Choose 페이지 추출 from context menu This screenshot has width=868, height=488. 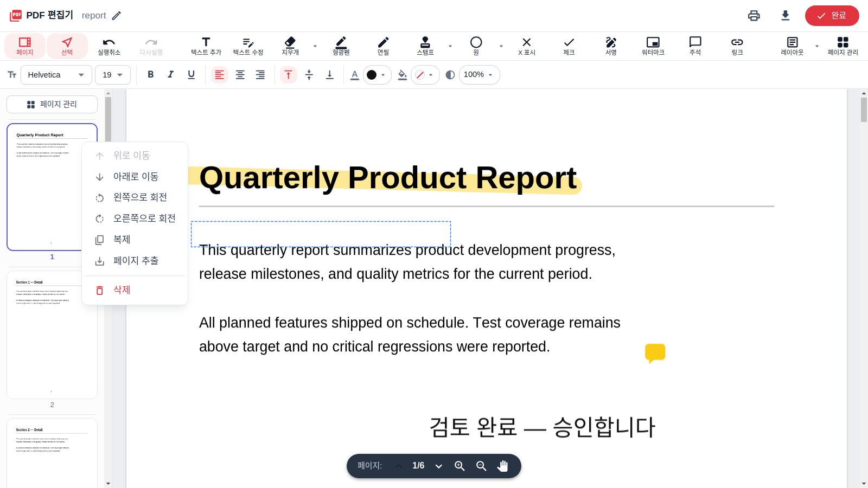point(135,261)
